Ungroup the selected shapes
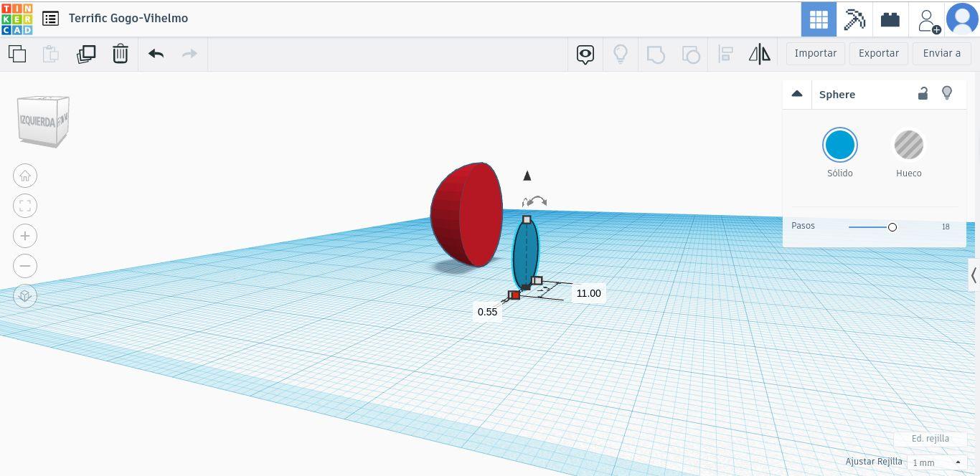The width and height of the screenshot is (980, 476). (690, 54)
